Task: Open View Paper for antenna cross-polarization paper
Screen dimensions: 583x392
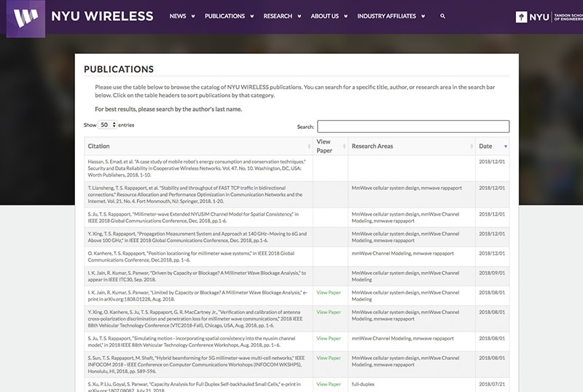Action: [328, 313]
